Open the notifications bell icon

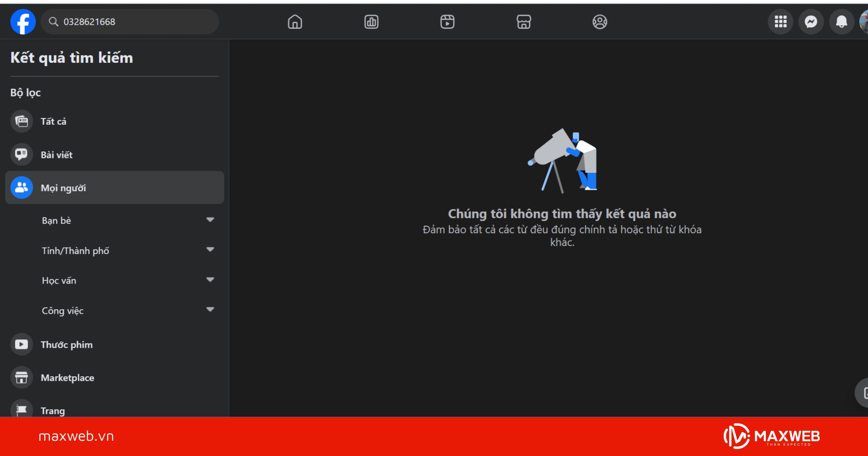pyautogui.click(x=841, y=22)
